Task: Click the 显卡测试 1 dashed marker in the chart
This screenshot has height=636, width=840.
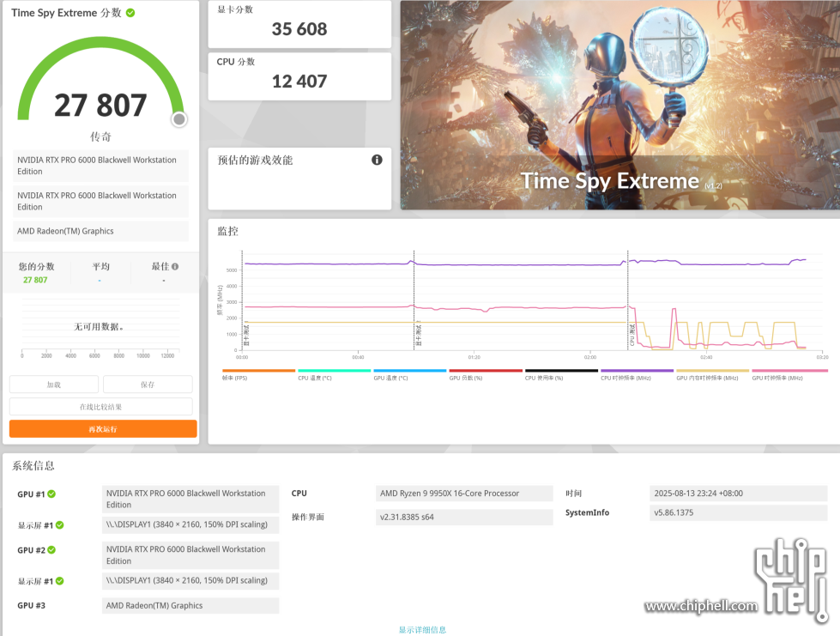Action: pos(242,300)
